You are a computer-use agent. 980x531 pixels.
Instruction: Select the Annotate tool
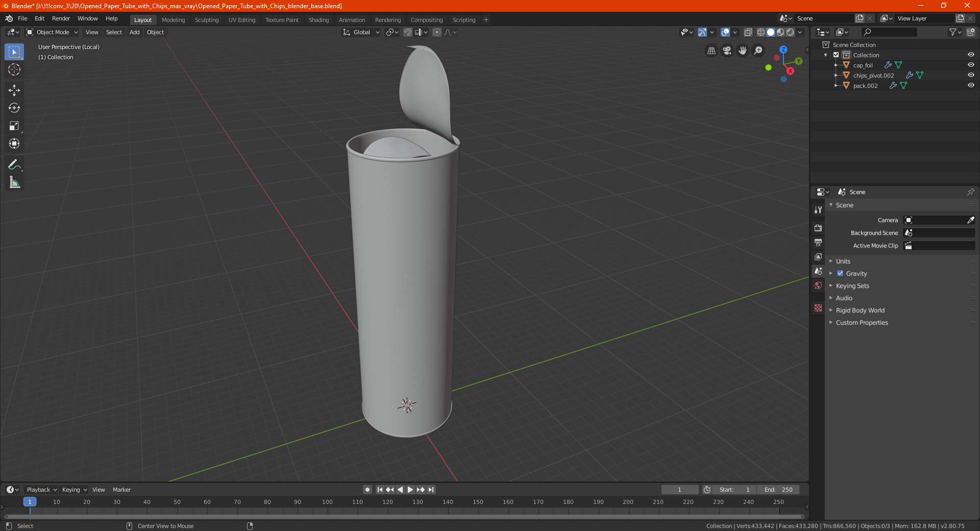click(x=14, y=164)
